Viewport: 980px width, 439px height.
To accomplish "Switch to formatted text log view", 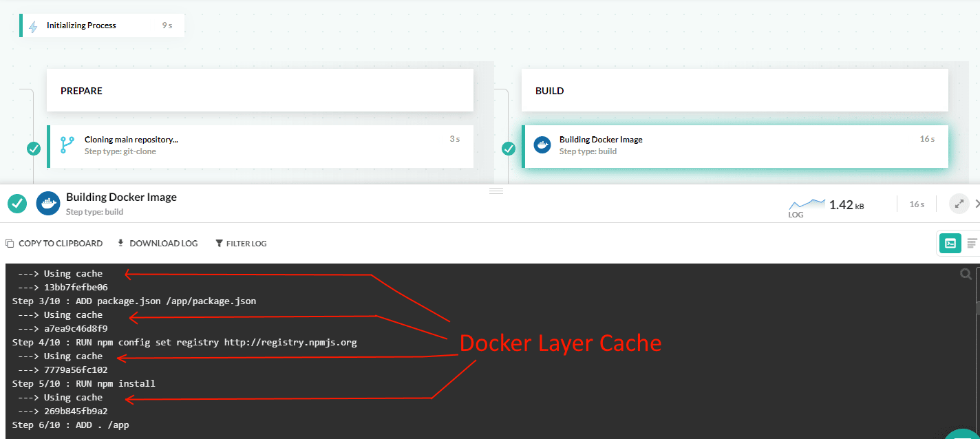I will click(x=972, y=244).
